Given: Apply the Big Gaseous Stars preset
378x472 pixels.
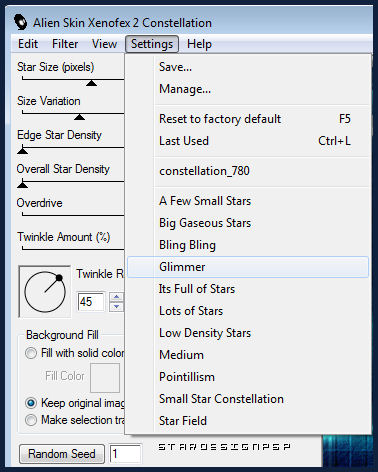Looking at the screenshot, I should 248,223.
